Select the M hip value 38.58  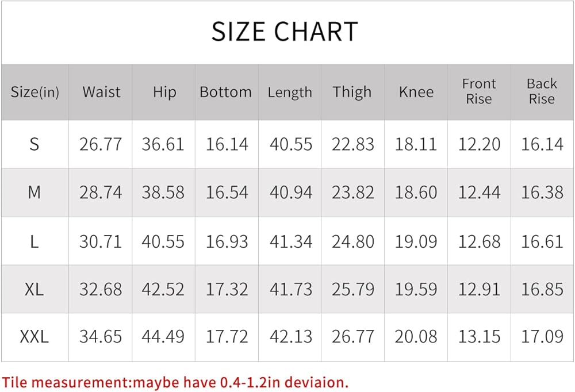pos(163,193)
